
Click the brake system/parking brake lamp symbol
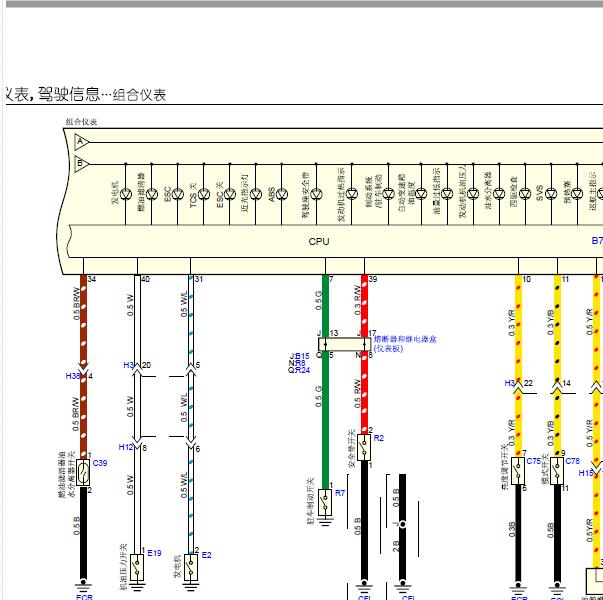pyautogui.click(x=388, y=194)
